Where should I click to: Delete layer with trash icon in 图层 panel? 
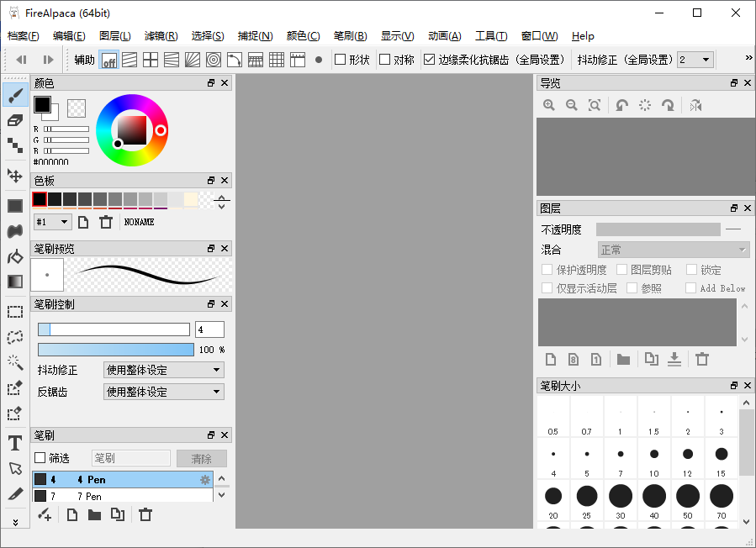(x=702, y=359)
